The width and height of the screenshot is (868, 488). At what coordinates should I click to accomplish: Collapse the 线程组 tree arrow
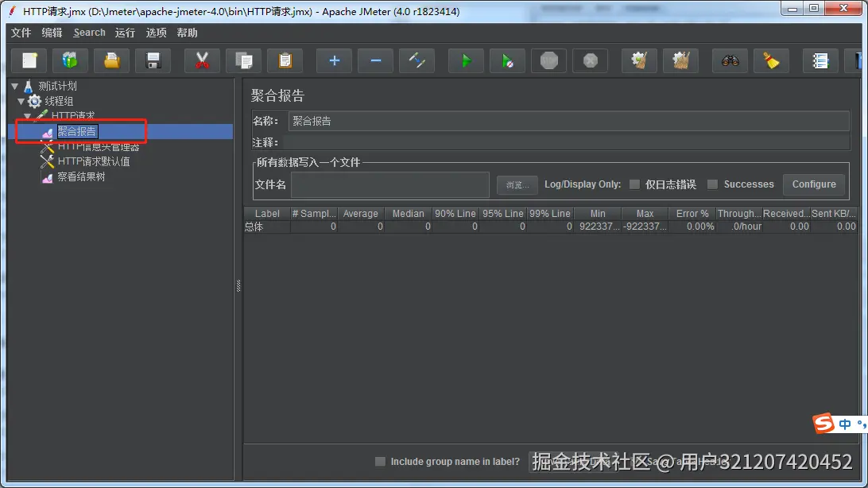pyautogui.click(x=21, y=101)
